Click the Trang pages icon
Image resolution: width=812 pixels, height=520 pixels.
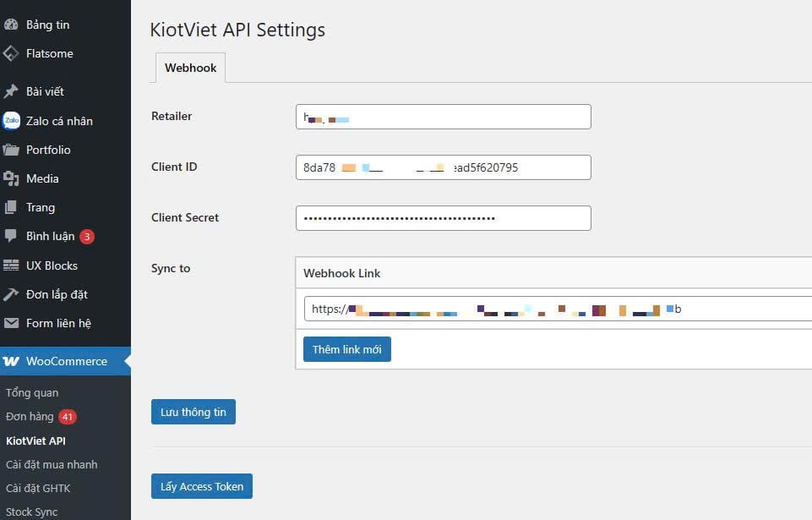click(11, 207)
